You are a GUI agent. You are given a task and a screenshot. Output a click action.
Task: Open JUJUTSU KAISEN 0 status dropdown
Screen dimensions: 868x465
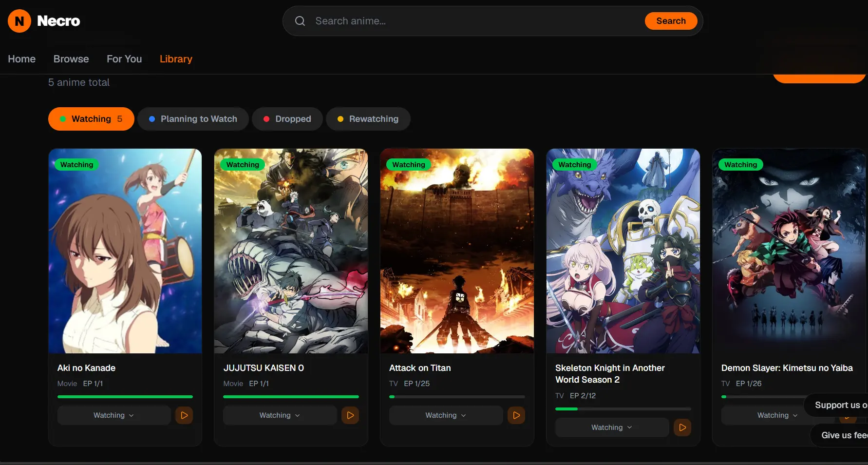coord(280,415)
